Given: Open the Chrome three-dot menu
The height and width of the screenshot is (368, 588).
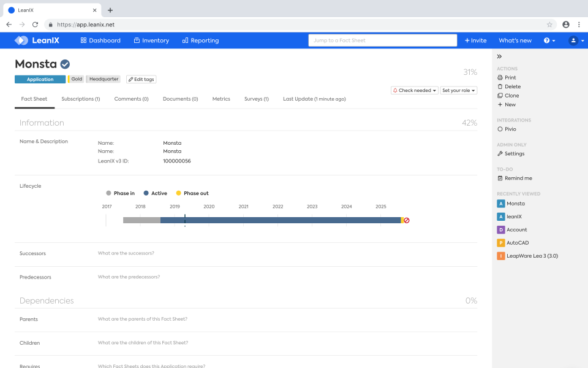Looking at the screenshot, I should click(579, 25).
